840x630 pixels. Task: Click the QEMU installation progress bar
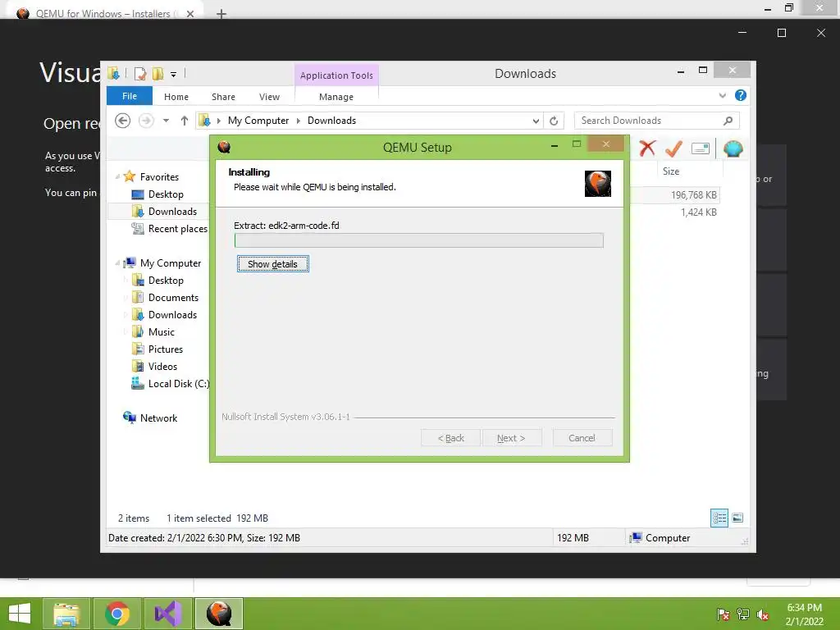point(419,240)
